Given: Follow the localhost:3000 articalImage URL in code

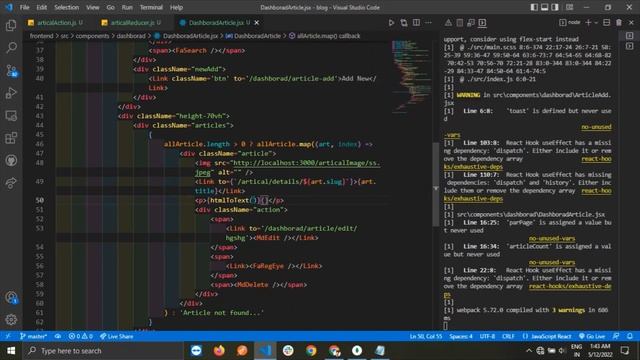Looking at the screenshot, I should pos(306,163).
